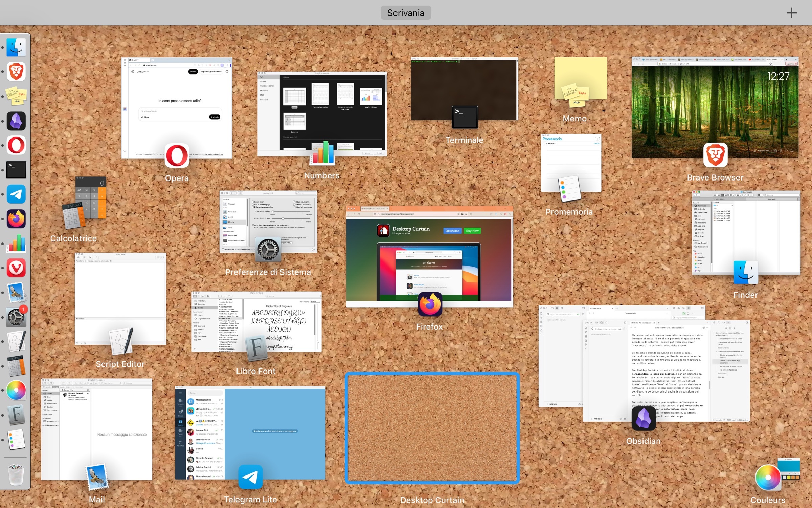
Task: Select the Terminale window thumbnail
Action: click(464, 85)
